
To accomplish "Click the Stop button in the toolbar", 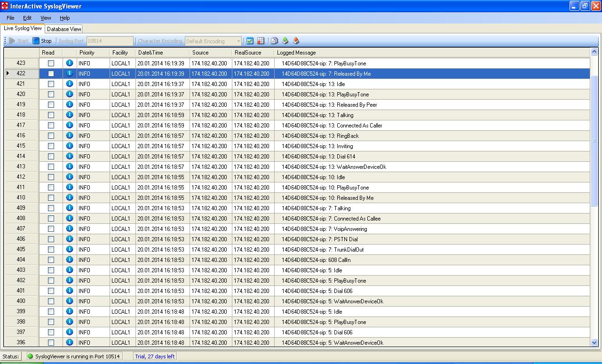I will (42, 41).
